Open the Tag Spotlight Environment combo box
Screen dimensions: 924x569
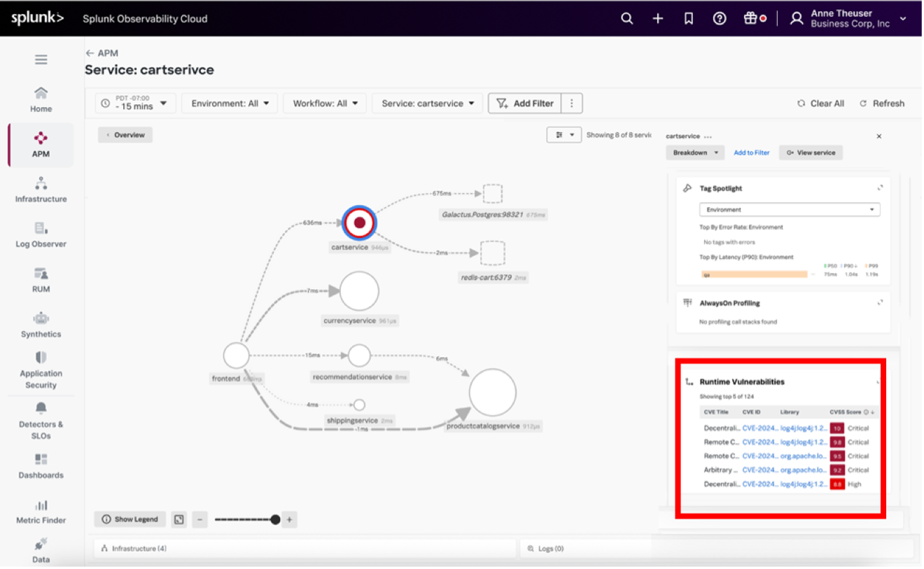click(x=790, y=209)
